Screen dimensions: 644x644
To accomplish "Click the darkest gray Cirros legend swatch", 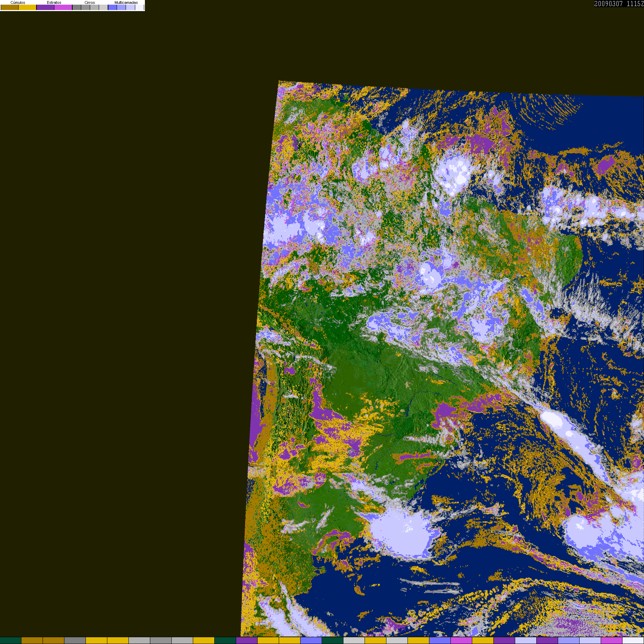I will pyautogui.click(x=77, y=7).
